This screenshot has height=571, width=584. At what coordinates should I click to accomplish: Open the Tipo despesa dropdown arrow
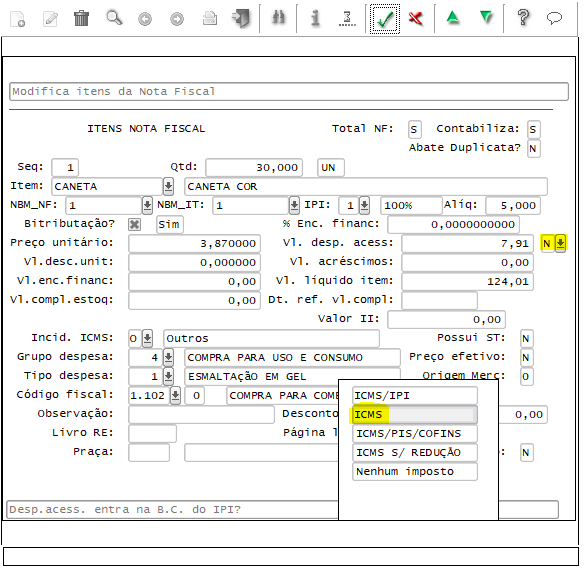point(168,376)
